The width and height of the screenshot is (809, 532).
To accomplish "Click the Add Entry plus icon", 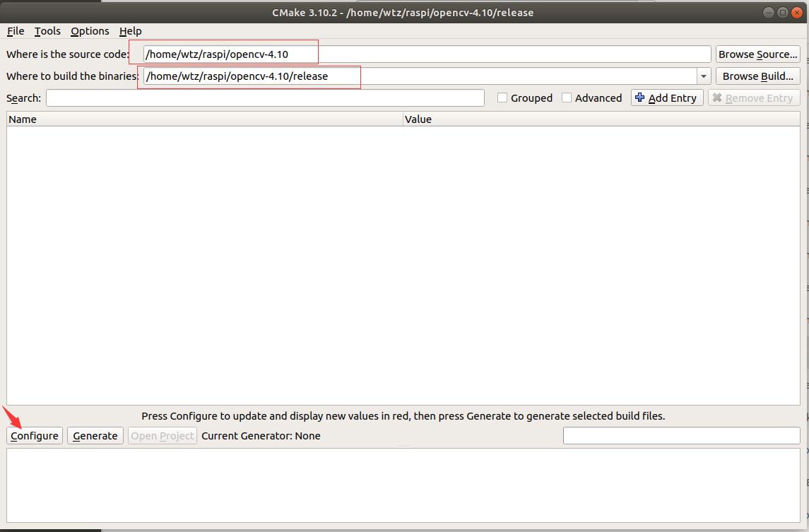I will 639,97.
